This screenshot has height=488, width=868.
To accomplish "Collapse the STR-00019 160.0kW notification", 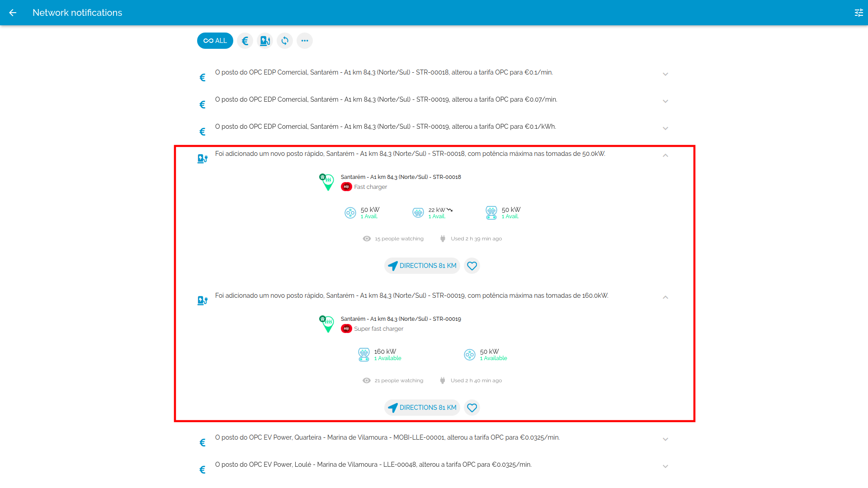I will pos(665,297).
